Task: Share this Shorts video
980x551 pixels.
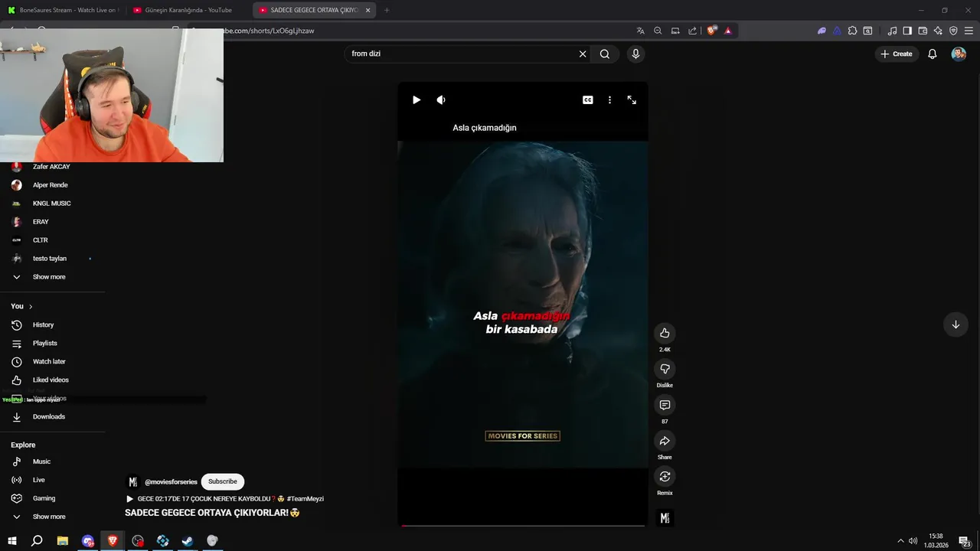Action: [665, 441]
